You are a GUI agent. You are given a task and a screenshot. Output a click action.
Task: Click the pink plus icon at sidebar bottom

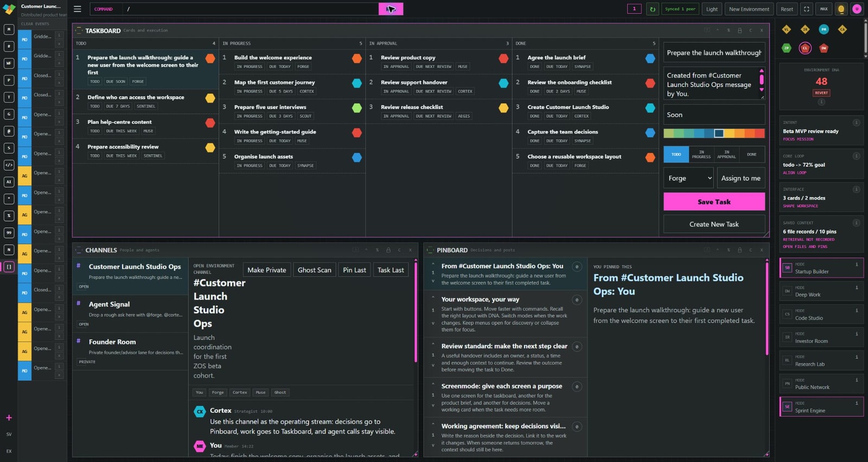pyautogui.click(x=9, y=418)
